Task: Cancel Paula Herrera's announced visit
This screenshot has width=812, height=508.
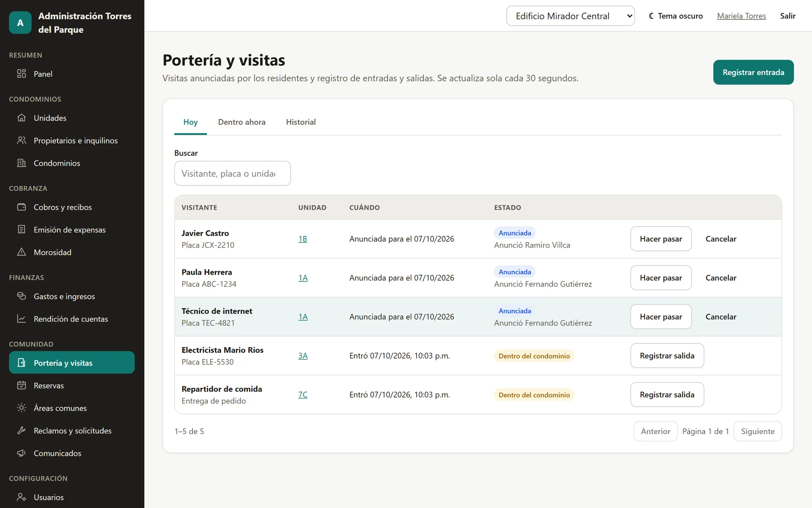Action: click(x=721, y=278)
